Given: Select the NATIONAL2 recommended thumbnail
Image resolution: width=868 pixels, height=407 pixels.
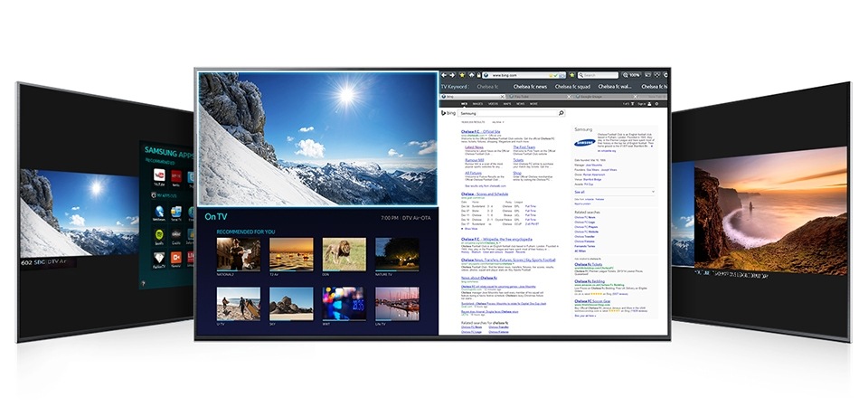Looking at the screenshot, I should point(238,255).
